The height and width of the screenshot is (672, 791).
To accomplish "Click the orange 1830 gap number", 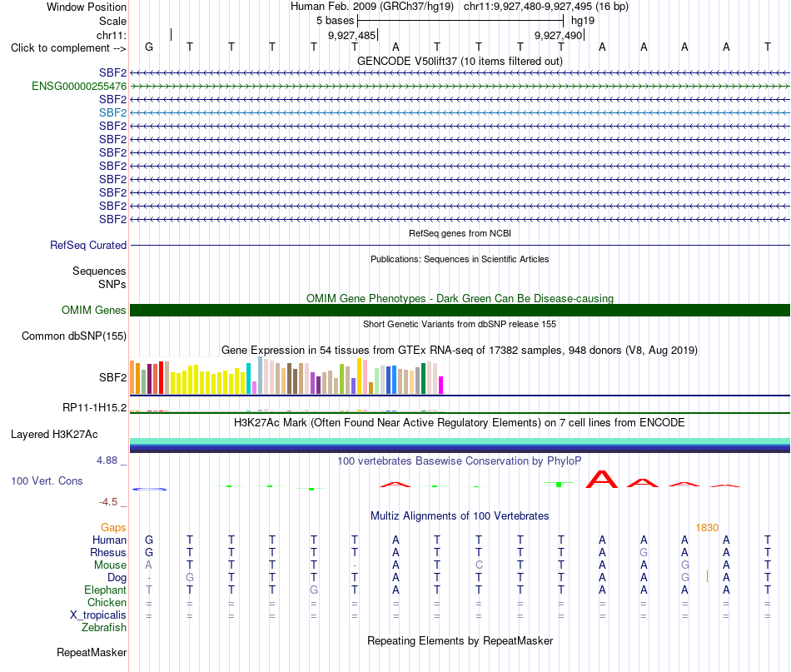I will 707,528.
